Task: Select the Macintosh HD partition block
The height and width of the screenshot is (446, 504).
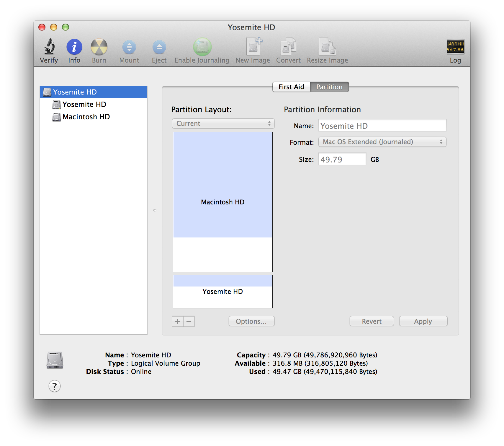Action: click(x=223, y=202)
